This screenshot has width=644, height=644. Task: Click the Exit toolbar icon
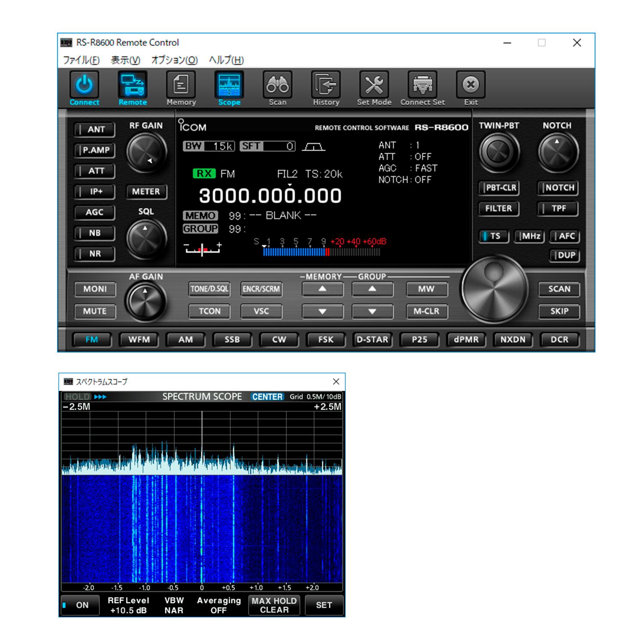(x=471, y=85)
